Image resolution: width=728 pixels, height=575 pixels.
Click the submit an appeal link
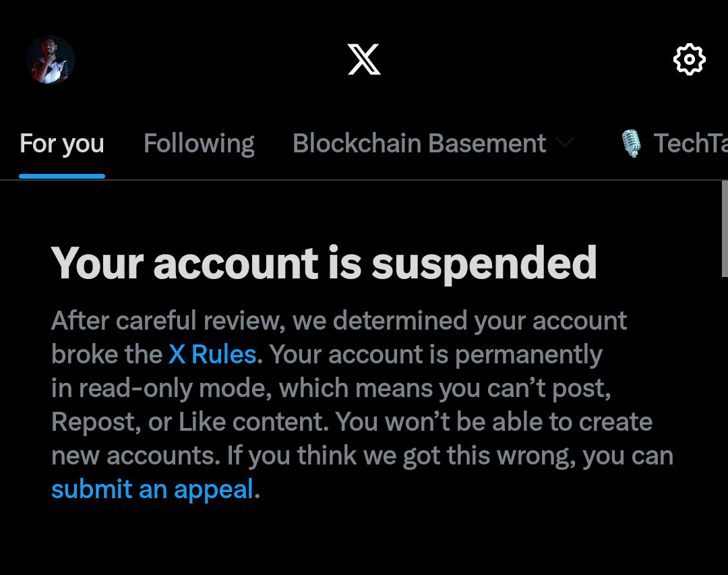(152, 489)
